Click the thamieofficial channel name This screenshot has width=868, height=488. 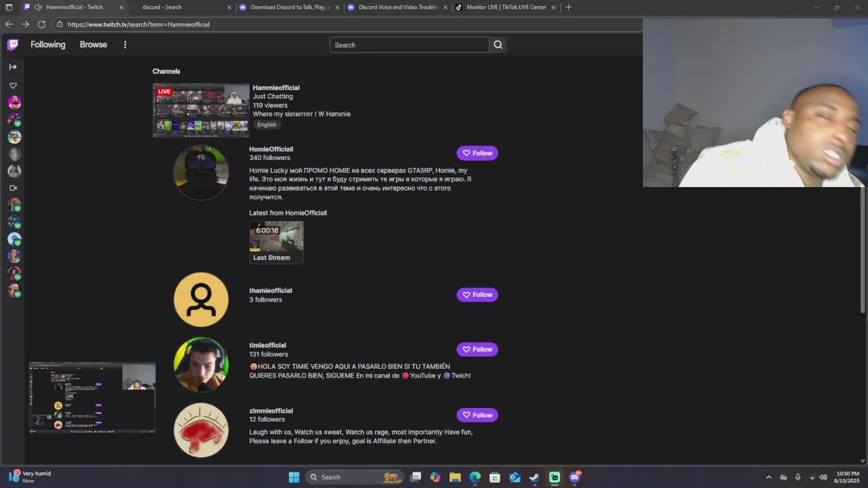tap(271, 291)
